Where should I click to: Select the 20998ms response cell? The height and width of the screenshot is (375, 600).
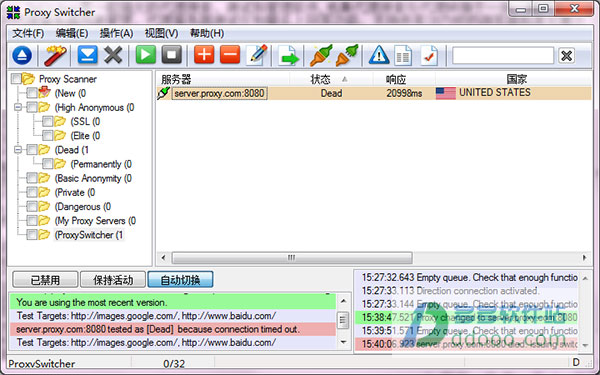coord(404,93)
